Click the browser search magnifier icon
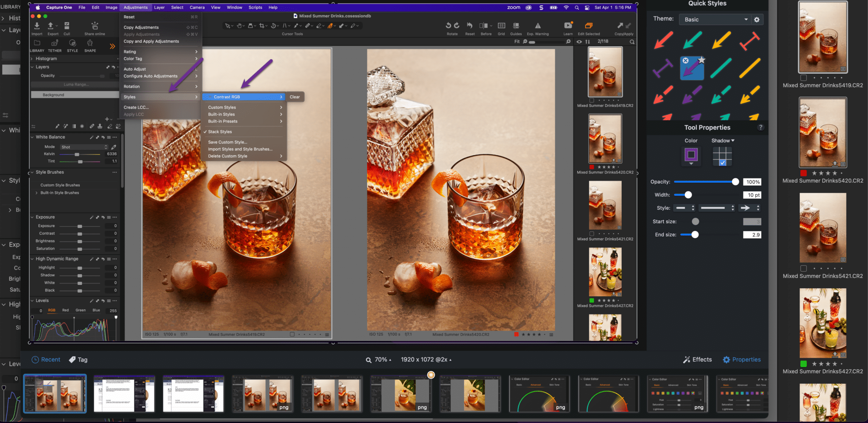This screenshot has height=423, width=868. click(x=632, y=42)
